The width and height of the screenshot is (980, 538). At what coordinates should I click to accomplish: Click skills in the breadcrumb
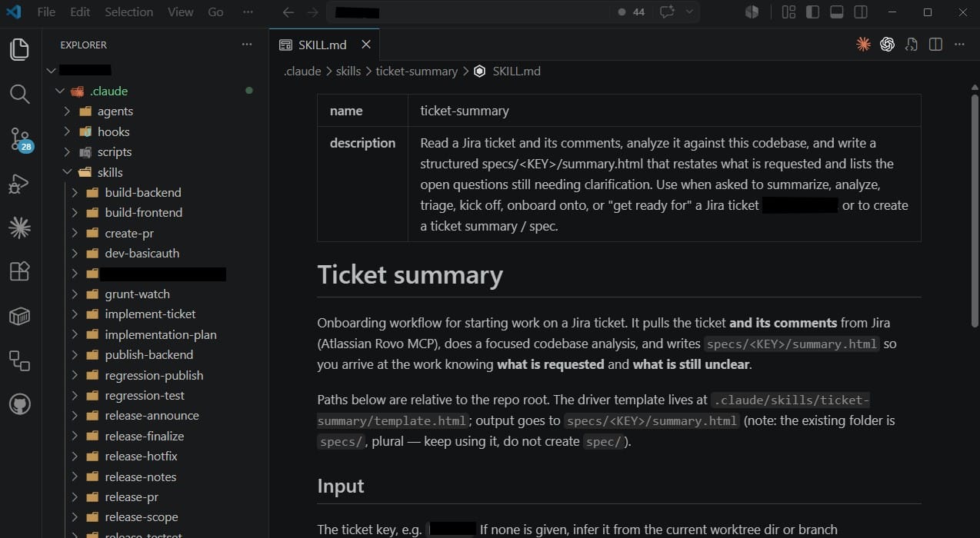pyautogui.click(x=348, y=71)
